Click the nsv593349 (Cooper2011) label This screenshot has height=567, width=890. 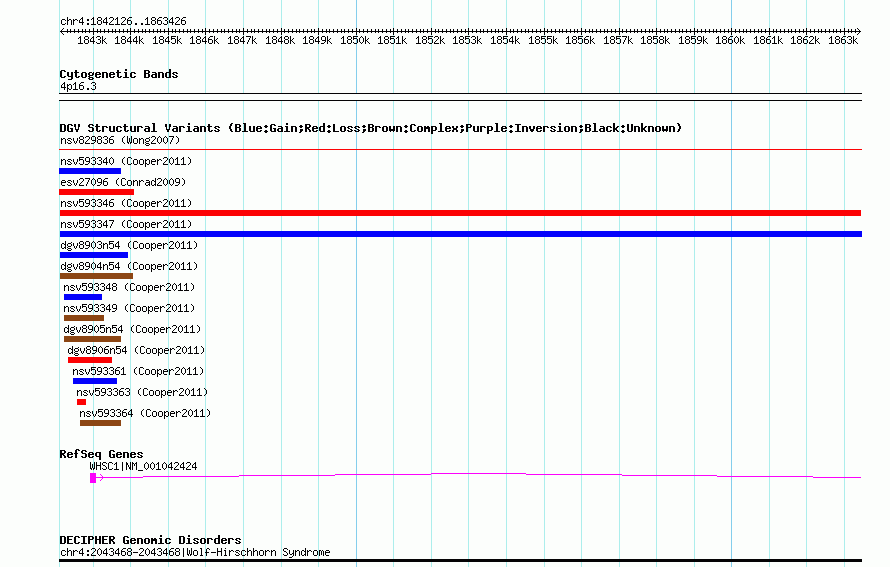click(129, 308)
